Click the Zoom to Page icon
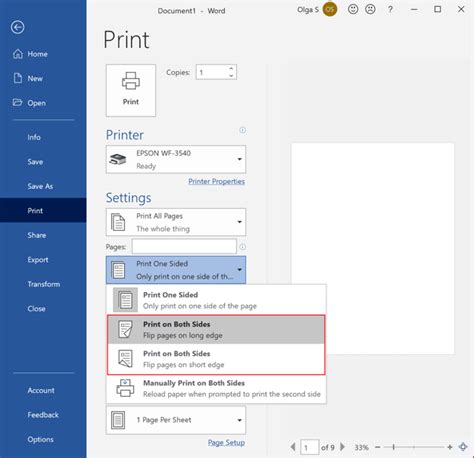Image resolution: width=474 pixels, height=458 pixels. [463, 447]
